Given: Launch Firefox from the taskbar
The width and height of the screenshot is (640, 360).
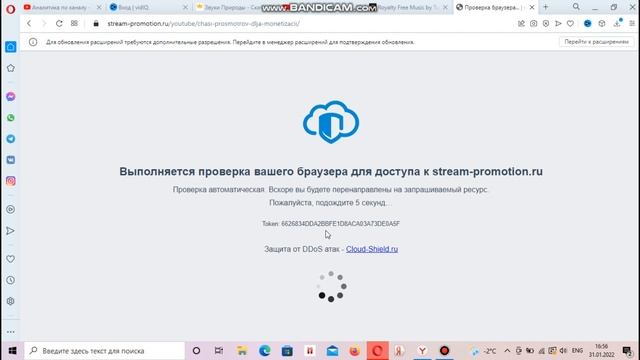Looking at the screenshot, I should click(355, 351).
